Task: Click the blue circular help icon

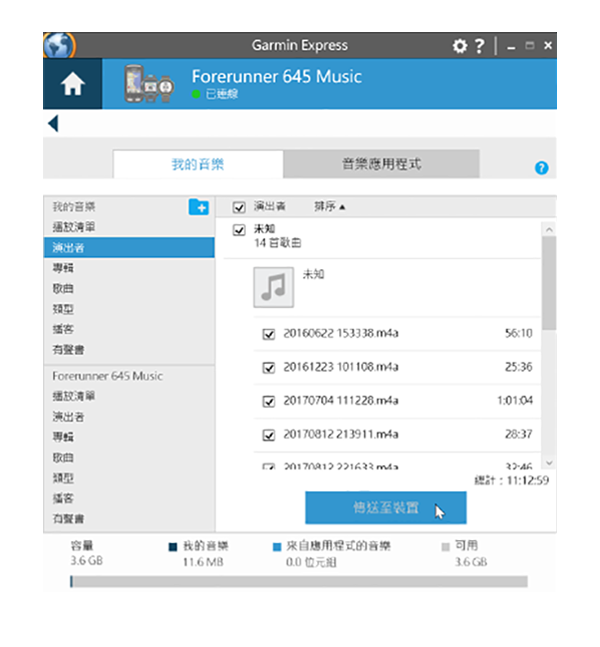Action: click(541, 168)
